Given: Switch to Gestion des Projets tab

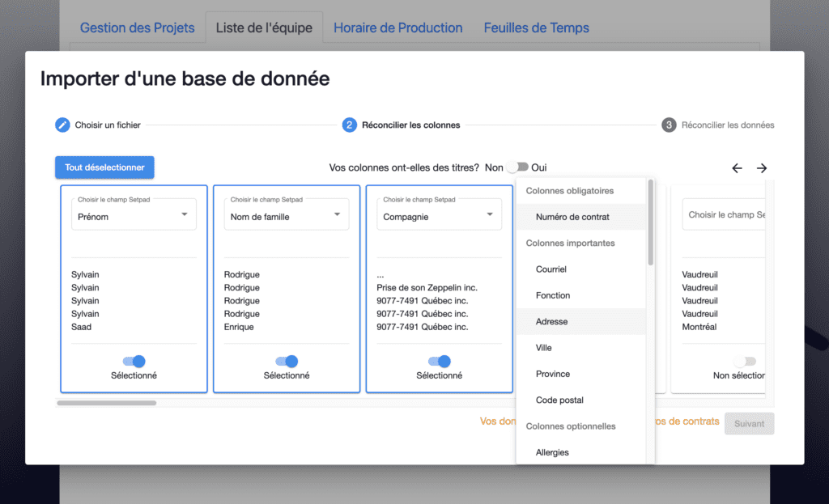Looking at the screenshot, I should point(137,28).
